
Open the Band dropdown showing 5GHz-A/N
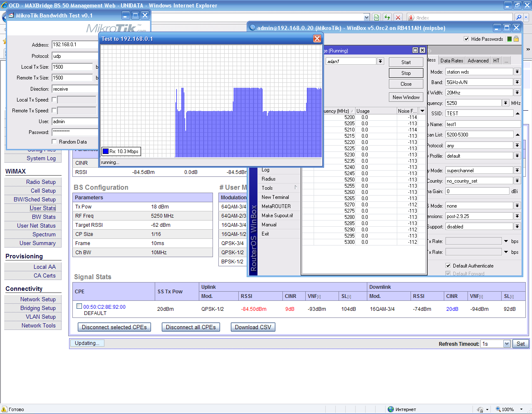click(517, 82)
